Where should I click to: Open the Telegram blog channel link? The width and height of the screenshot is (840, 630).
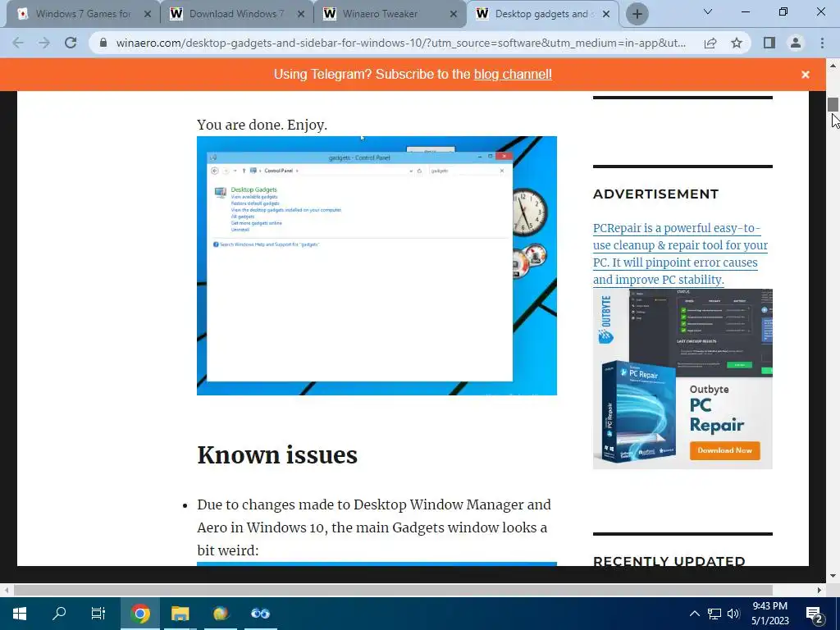(513, 75)
